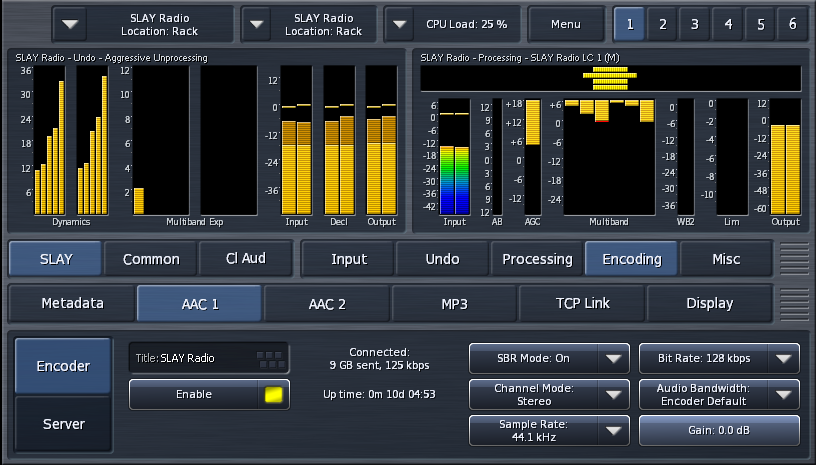The height and width of the screenshot is (465, 816).
Task: Select preset number 6
Action: point(793,23)
